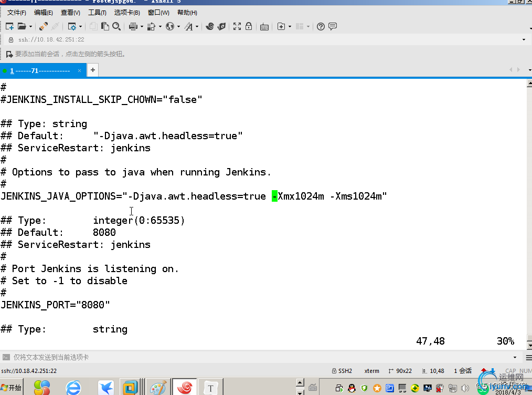Click the Reconnect plug icon
The width and height of the screenshot is (532, 395).
43,26
